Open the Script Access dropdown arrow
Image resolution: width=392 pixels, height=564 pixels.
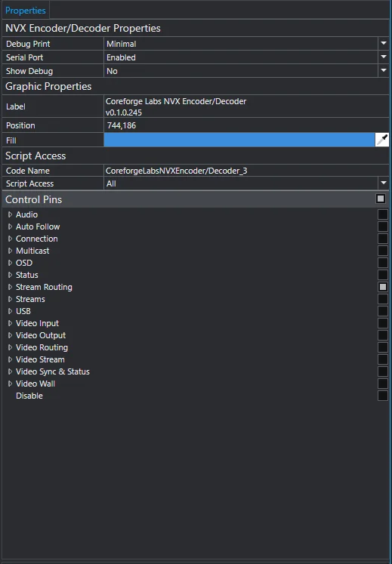tap(384, 183)
